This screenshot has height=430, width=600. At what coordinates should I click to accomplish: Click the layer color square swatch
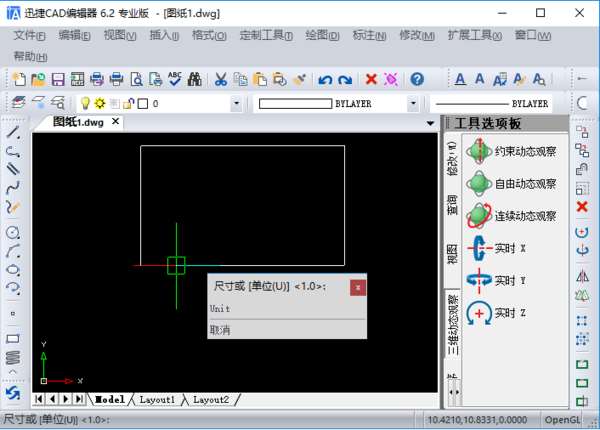(143, 103)
